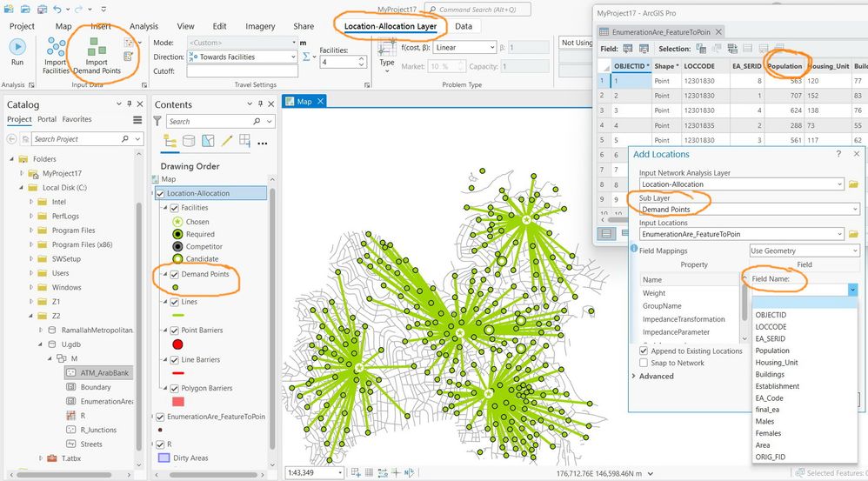Click the Open Project folder icon
This screenshot has height=481, width=868.
click(x=25, y=10)
